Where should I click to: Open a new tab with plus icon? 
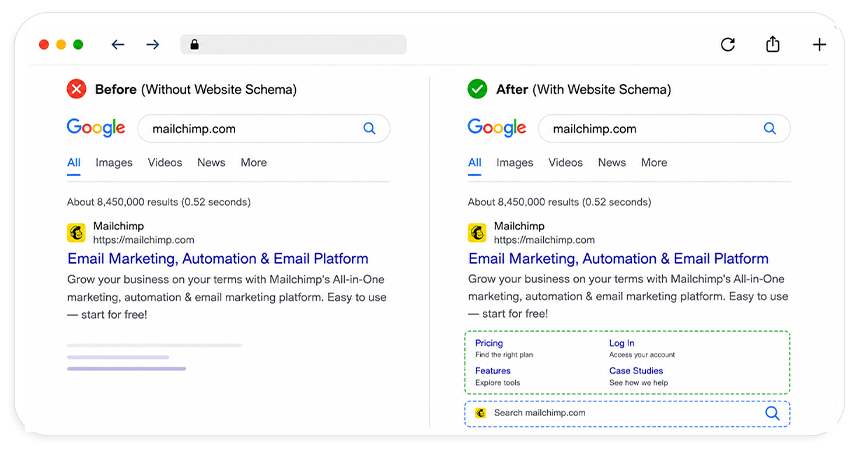[x=819, y=44]
